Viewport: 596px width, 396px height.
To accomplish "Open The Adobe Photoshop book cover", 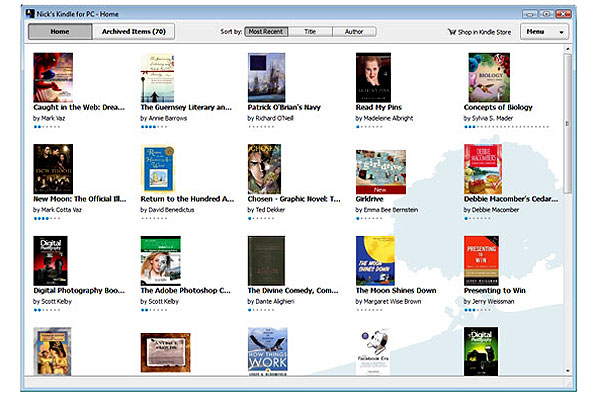I will [x=160, y=261].
